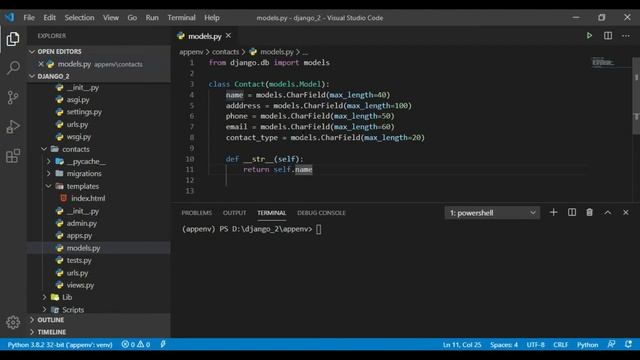Open the File menu
Screen dimensions: 640x360
pos(29,18)
